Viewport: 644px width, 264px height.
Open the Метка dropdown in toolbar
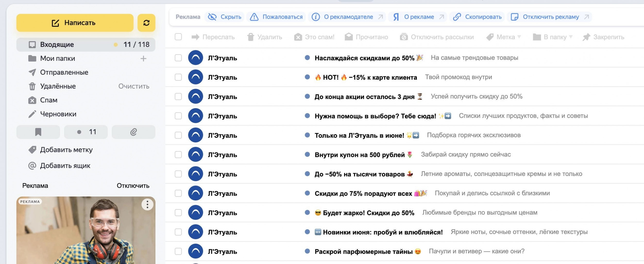504,37
